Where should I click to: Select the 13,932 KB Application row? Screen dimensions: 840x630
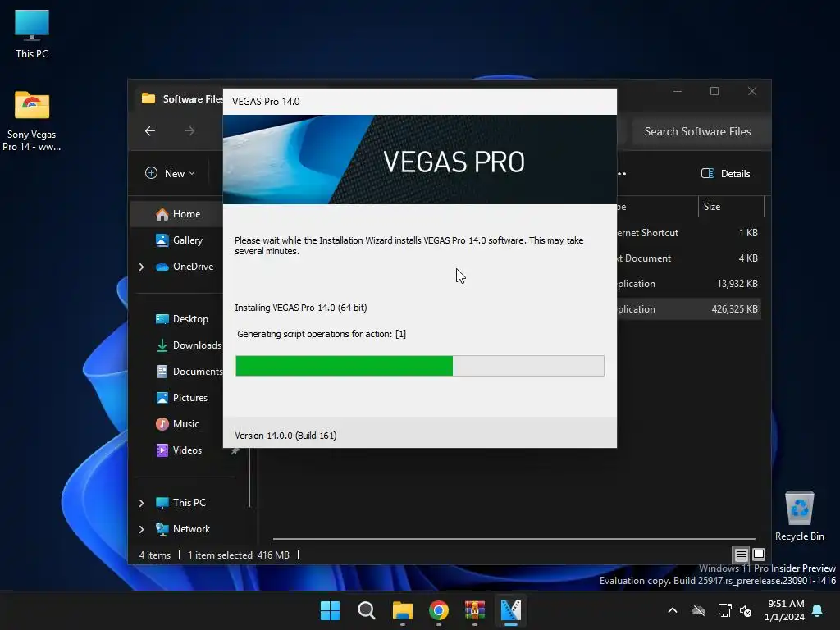pos(688,283)
